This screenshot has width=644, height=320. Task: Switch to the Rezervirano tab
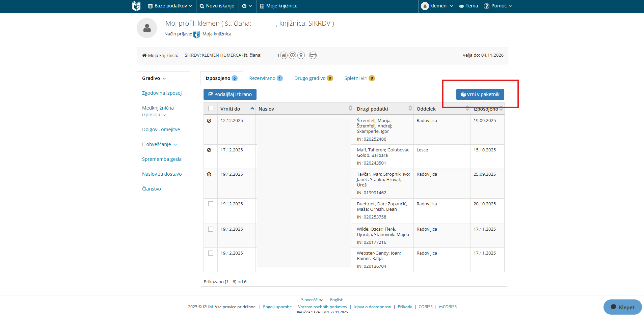(x=265, y=78)
